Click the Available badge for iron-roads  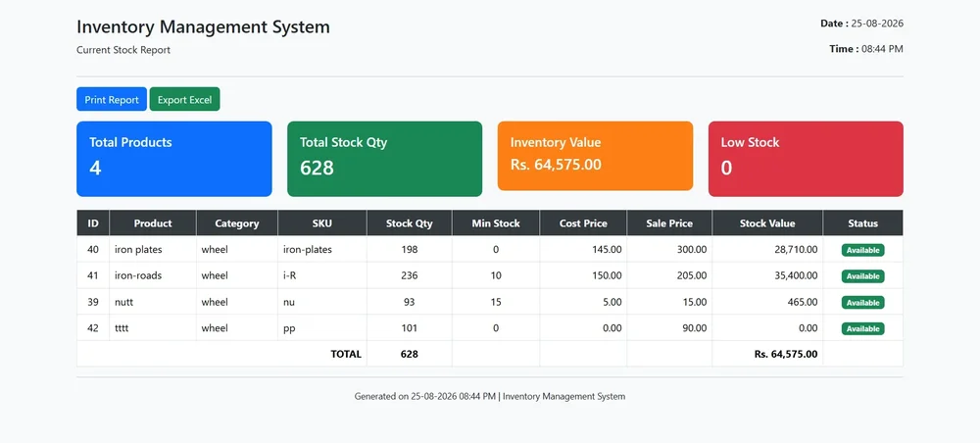(863, 276)
